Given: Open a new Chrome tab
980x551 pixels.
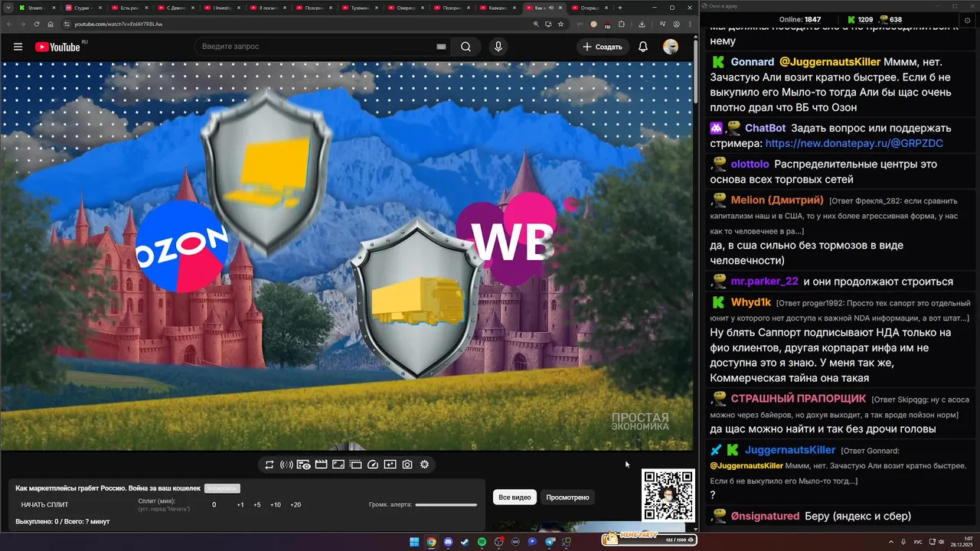Looking at the screenshot, I should [619, 8].
